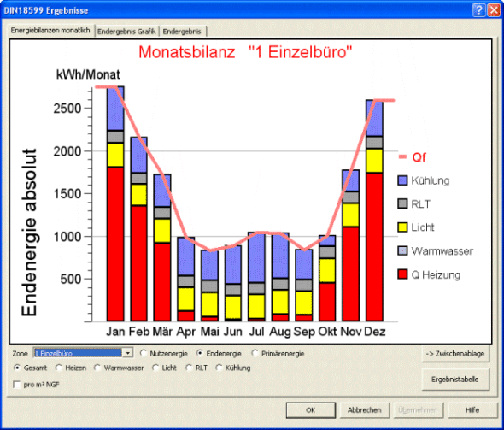Screen dimensions: 504x430
Task: Choose the Heizen radio option
Action: coord(58,368)
